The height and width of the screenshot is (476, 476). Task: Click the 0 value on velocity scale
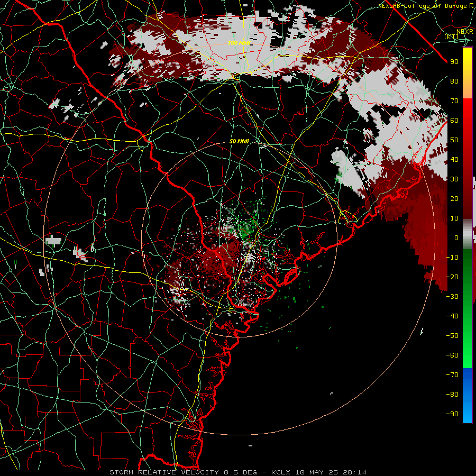[456, 237]
